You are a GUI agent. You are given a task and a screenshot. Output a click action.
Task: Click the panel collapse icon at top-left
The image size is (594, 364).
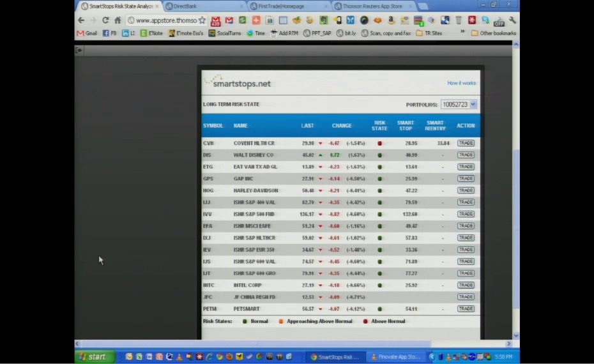(x=79, y=50)
